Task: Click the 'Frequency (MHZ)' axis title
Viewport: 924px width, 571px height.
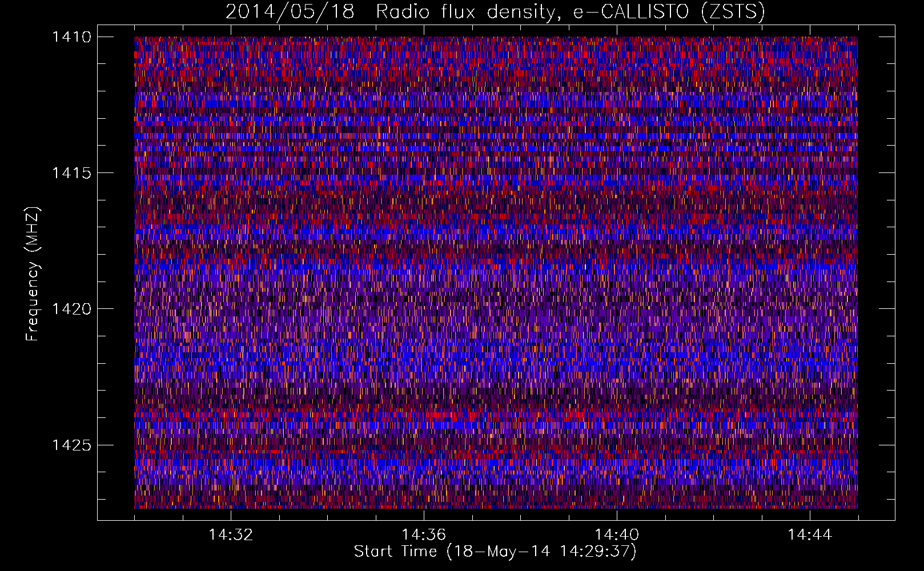Action: coord(33,274)
